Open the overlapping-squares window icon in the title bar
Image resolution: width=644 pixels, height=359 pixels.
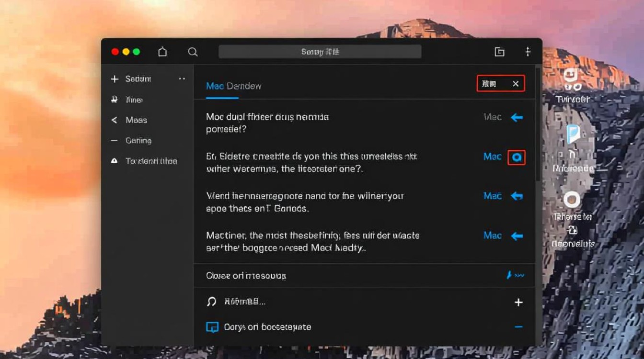click(x=499, y=52)
